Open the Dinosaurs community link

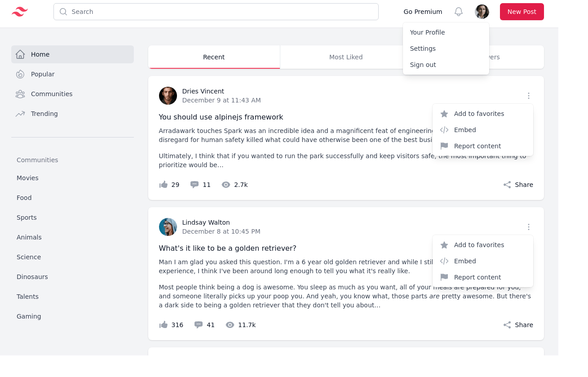click(32, 277)
